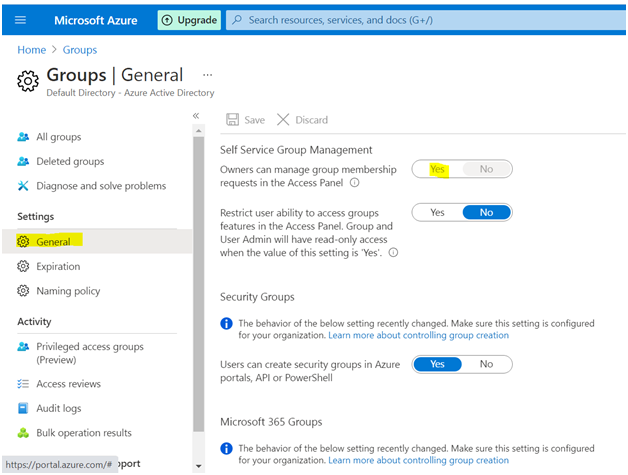The width and height of the screenshot is (628, 475).
Task: Click the All groups people icon
Action: [x=23, y=137]
